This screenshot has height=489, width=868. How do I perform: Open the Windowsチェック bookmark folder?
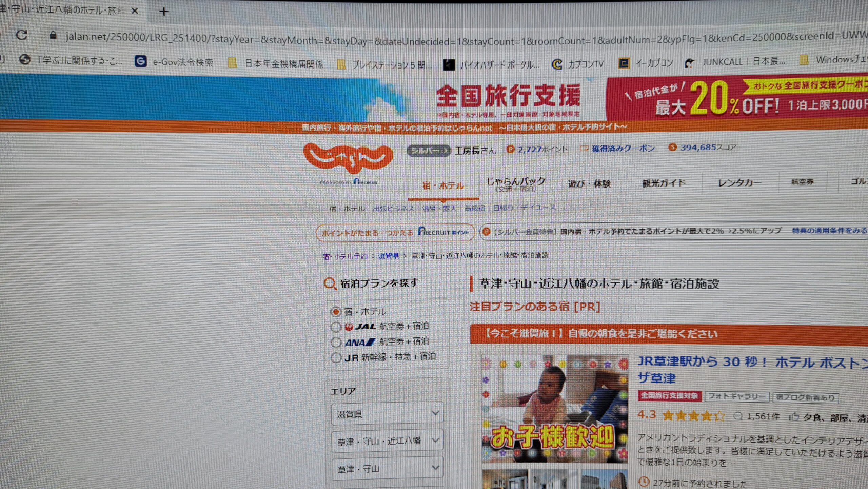tap(833, 60)
